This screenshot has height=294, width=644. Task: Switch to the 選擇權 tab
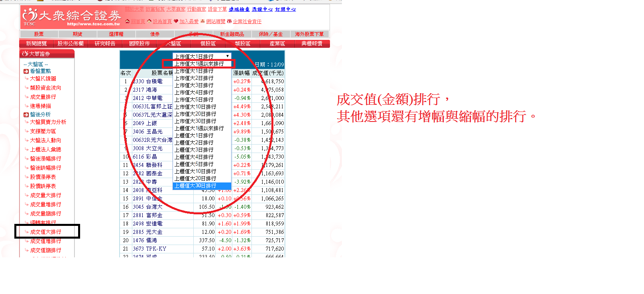tap(116, 34)
